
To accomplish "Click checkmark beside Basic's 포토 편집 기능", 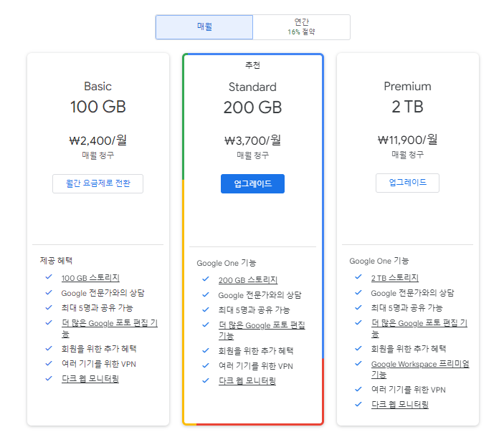I will (49, 323).
